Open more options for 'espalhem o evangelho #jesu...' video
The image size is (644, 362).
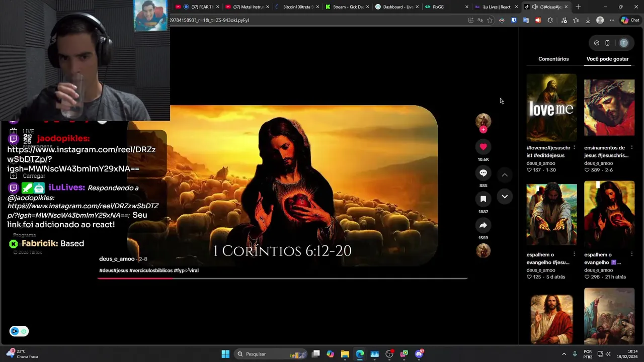tap(574, 255)
